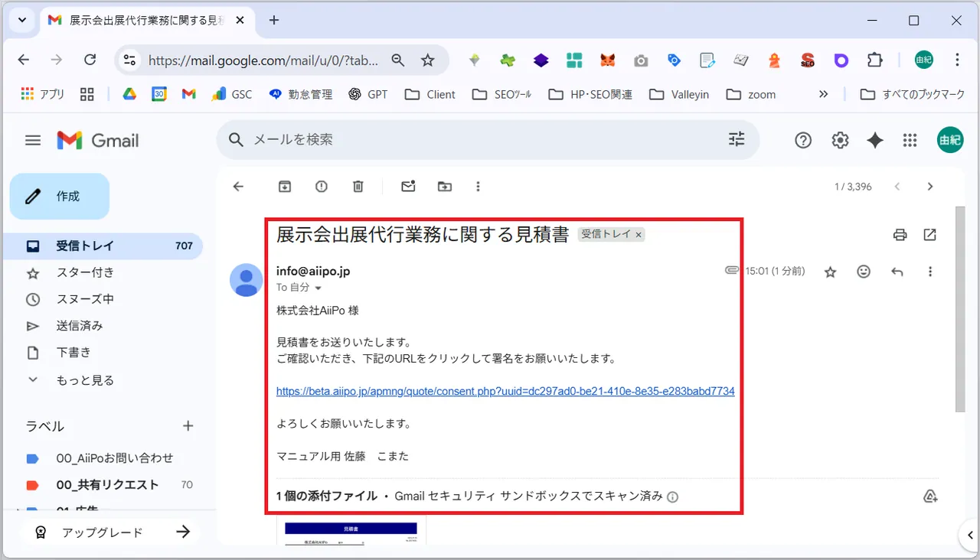Open the Gmail main menu hamburger icon

coord(33,140)
